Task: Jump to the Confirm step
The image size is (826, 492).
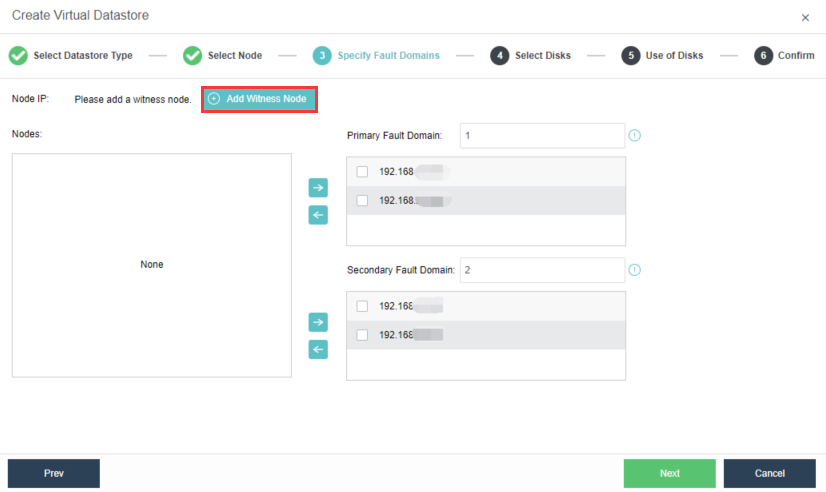Action: (x=784, y=55)
